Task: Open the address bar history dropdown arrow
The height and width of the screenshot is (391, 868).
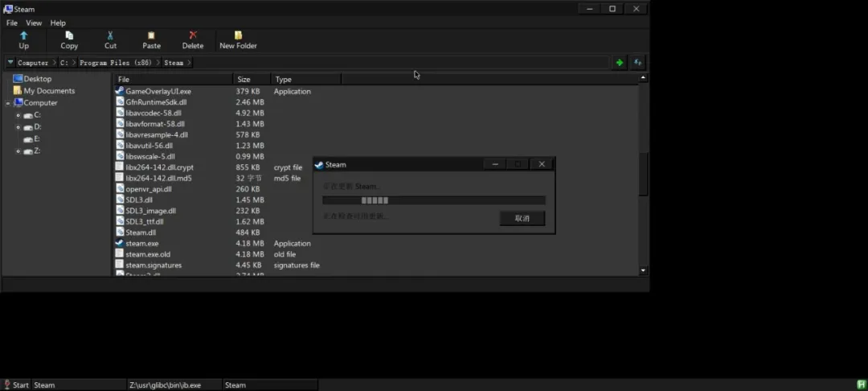Action: point(10,63)
